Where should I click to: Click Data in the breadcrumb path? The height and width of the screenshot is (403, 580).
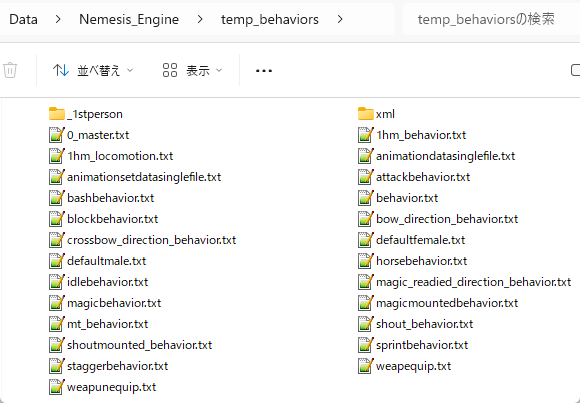click(x=23, y=19)
